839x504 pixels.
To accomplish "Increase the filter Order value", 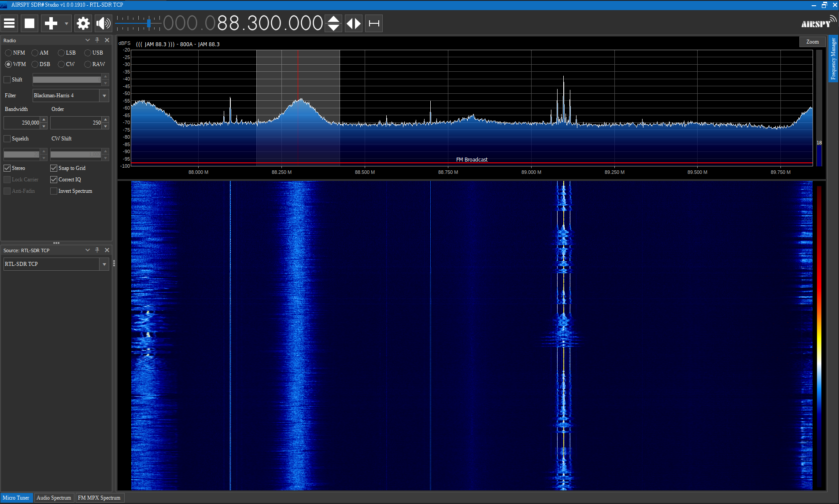I will pyautogui.click(x=106, y=120).
